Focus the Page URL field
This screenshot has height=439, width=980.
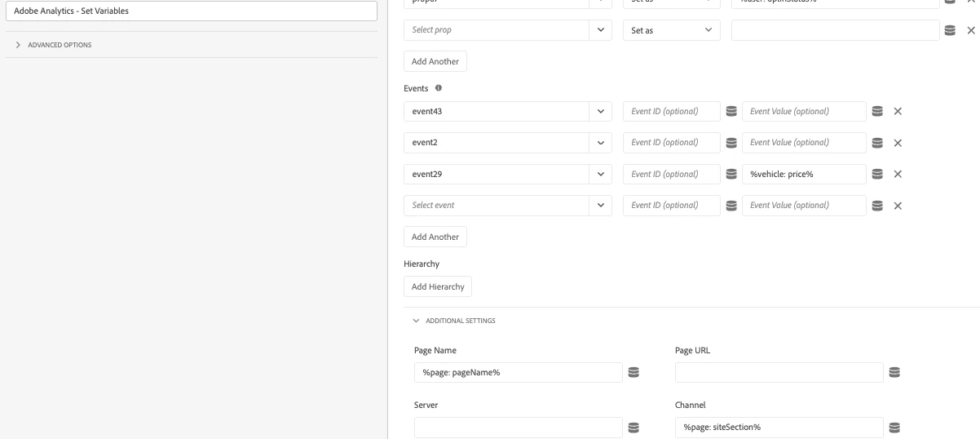[x=779, y=373]
